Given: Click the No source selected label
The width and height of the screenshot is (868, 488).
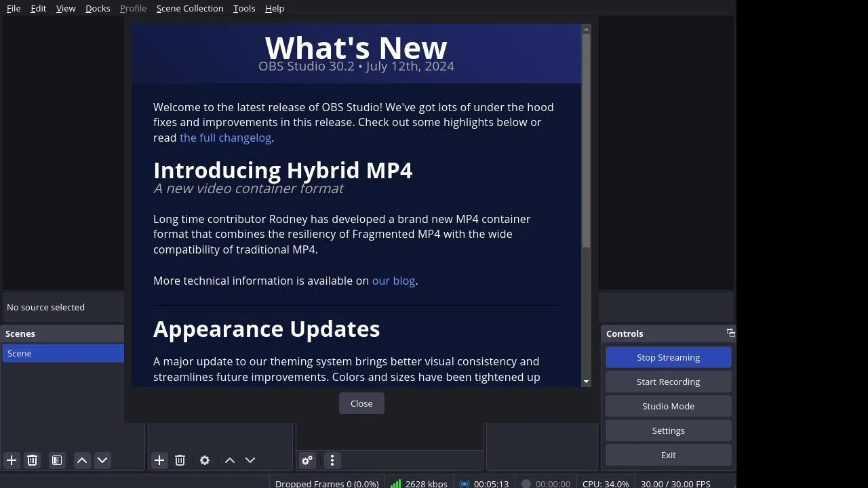Looking at the screenshot, I should 45,307.
